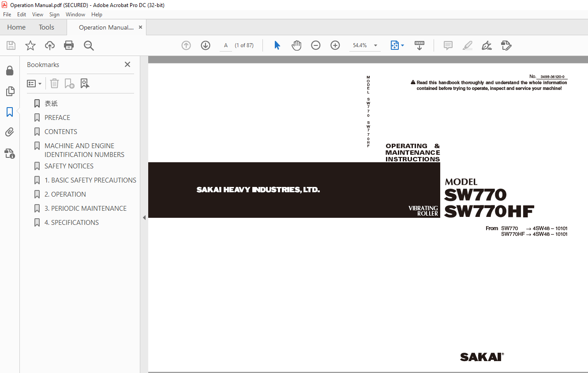Zoom out with the minus icon

316,45
